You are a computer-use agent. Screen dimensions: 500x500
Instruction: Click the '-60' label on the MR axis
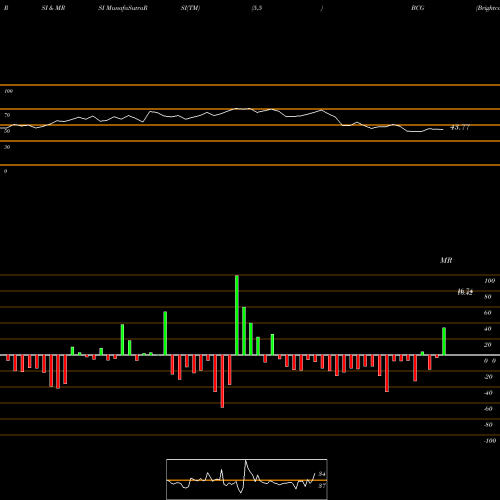point(488,409)
